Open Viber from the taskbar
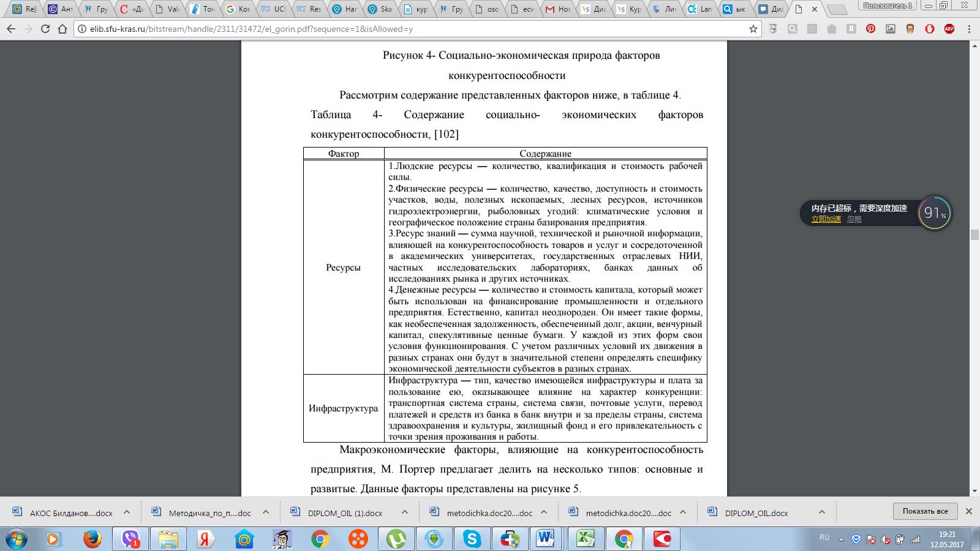This screenshot has width=980, height=551. coord(130,539)
